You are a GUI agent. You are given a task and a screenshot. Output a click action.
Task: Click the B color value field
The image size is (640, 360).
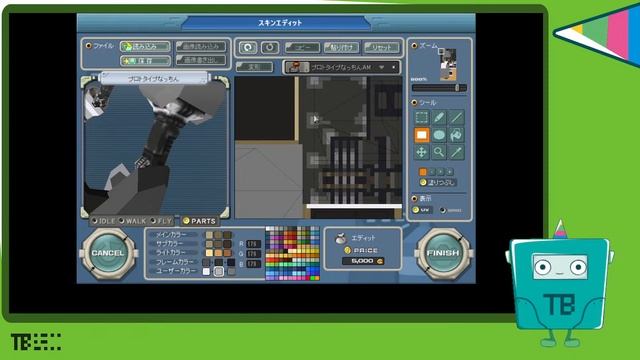coord(253,264)
